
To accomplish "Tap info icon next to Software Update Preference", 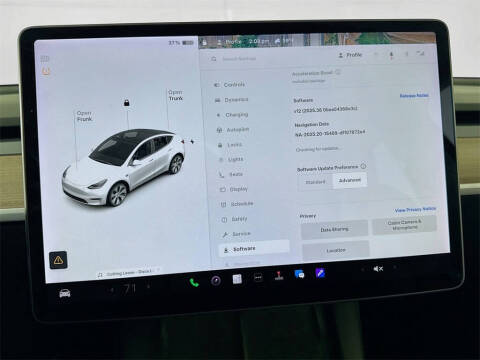I will point(363,166).
